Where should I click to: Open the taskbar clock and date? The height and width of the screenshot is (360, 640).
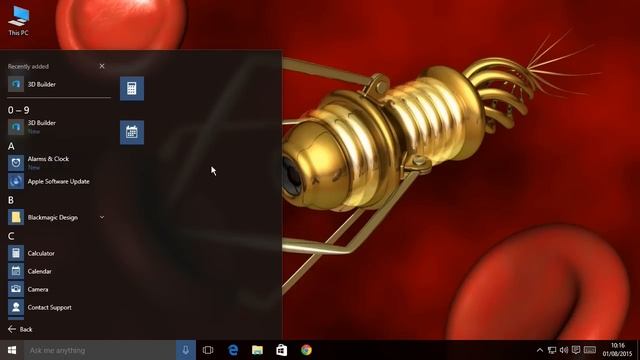tap(617, 350)
